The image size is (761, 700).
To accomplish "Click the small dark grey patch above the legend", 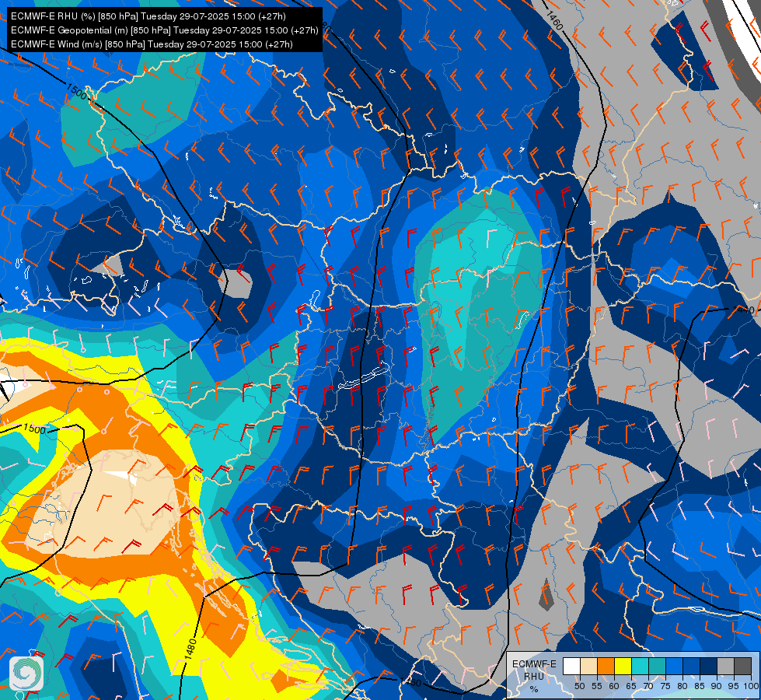I will [546, 594].
